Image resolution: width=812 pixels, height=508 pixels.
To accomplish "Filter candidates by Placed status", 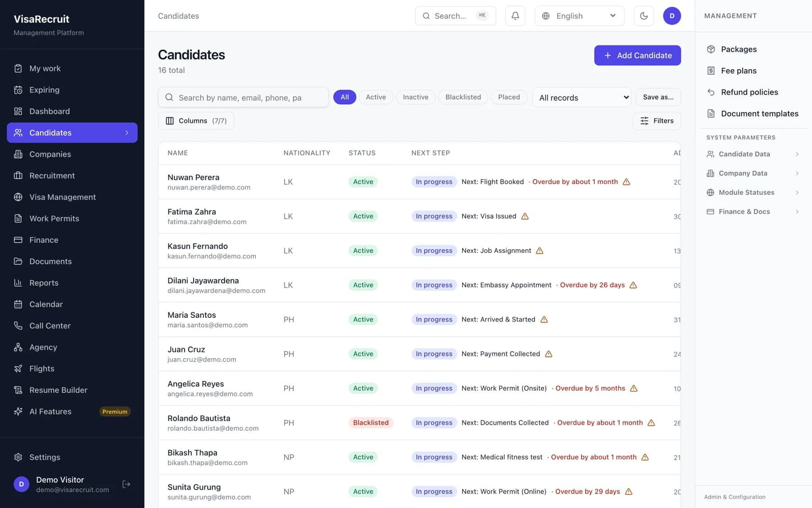I will click(509, 97).
